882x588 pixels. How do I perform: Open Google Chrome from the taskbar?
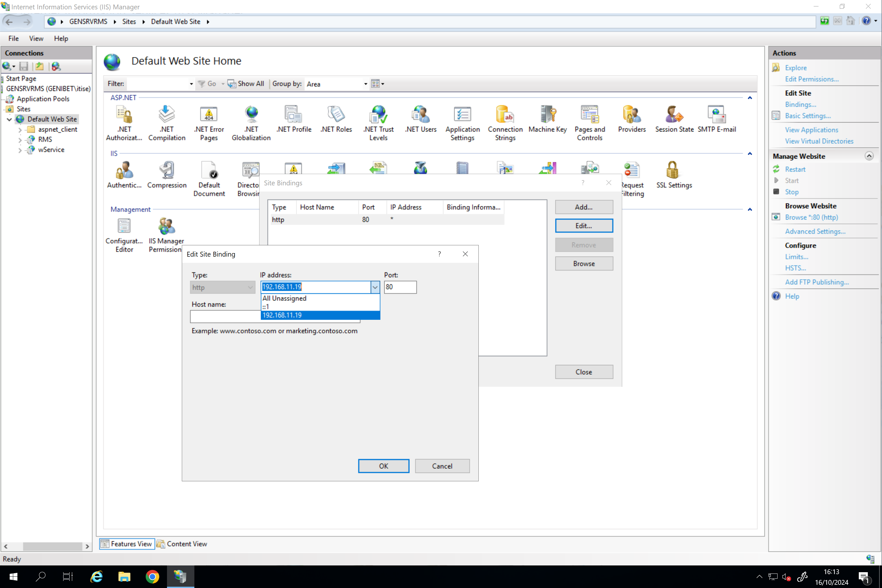point(152,576)
